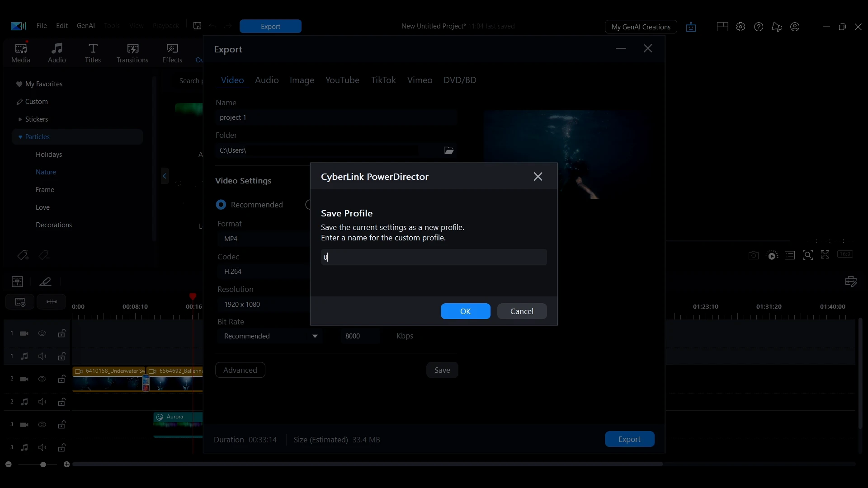Mute audio track 2
Screen dimensions: 868x488
tap(42, 402)
